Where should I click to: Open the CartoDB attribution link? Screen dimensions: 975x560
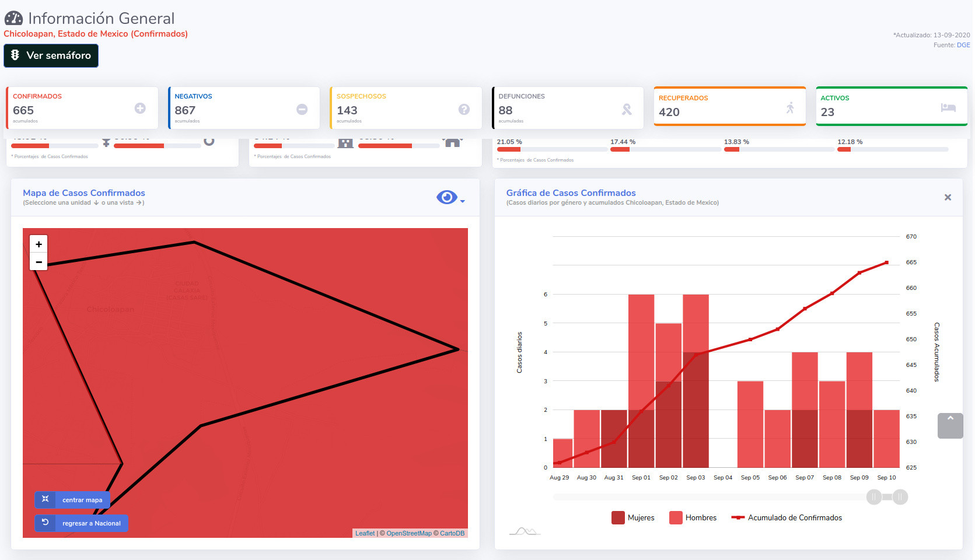tap(452, 533)
